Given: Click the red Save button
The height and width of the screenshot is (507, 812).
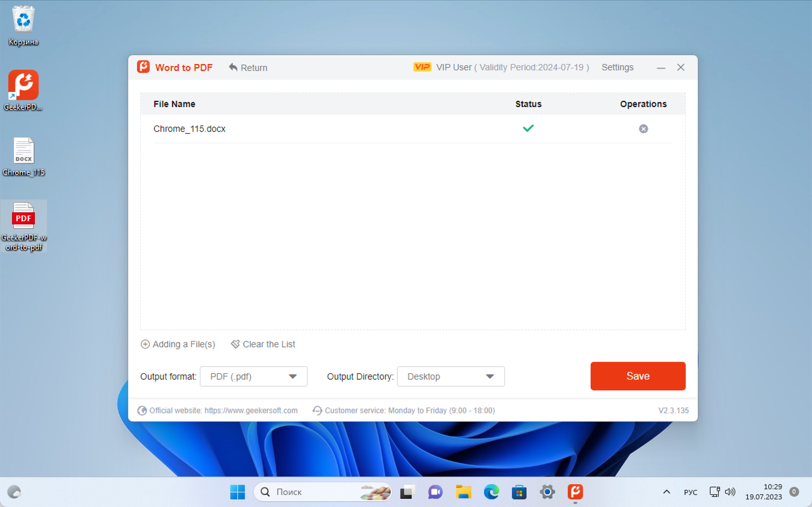Looking at the screenshot, I should pos(638,376).
